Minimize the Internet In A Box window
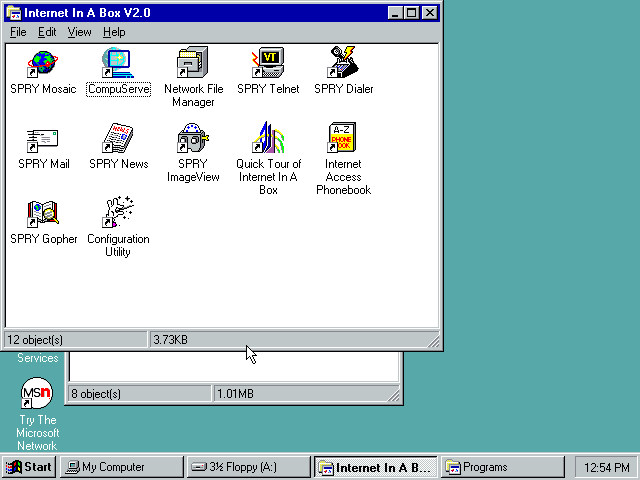The image size is (640, 480). point(394,13)
